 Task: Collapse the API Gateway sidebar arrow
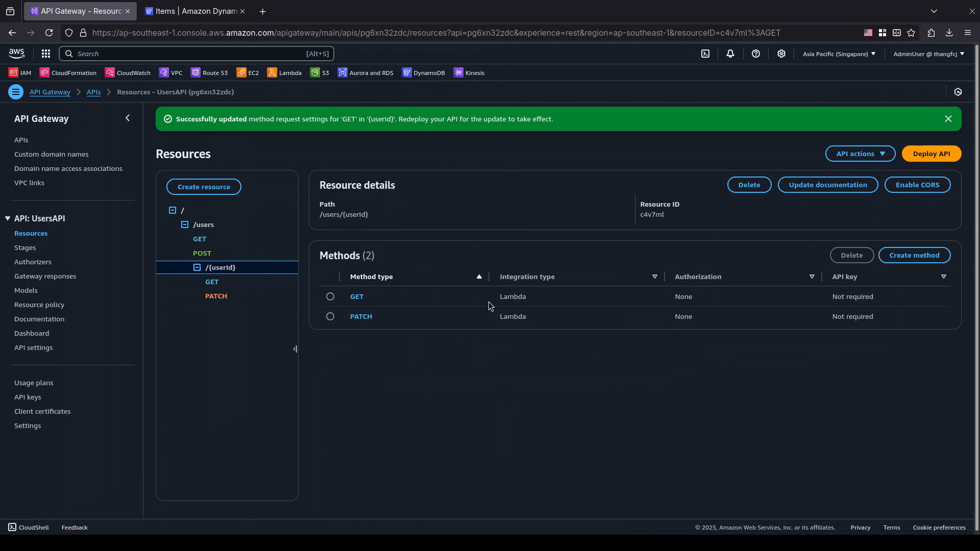tap(128, 118)
